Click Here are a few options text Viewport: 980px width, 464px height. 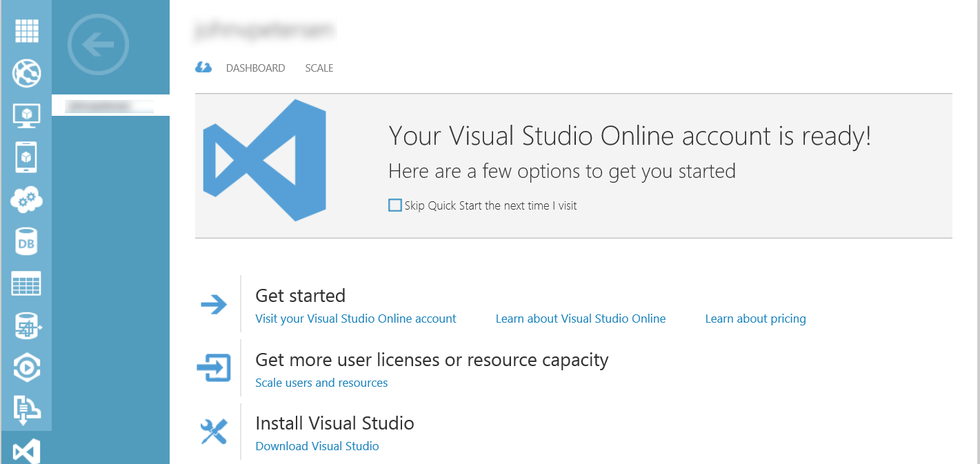tap(562, 171)
